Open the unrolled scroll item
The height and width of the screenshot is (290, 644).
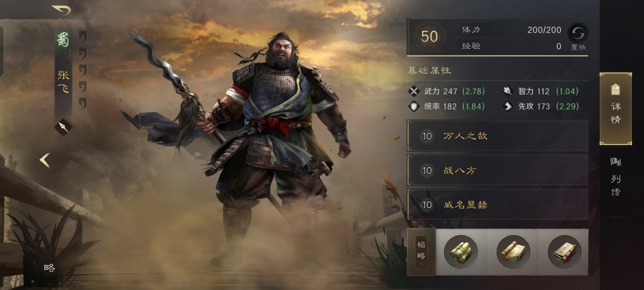[x=513, y=252]
